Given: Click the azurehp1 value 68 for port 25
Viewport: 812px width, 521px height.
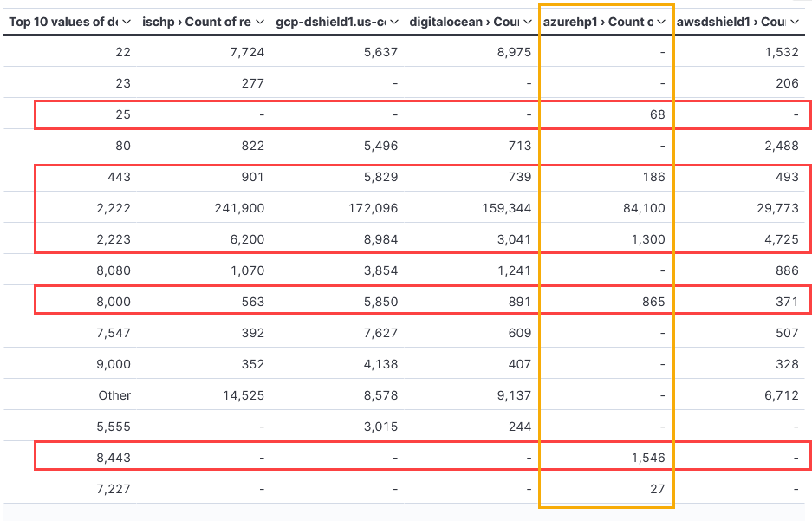Looking at the screenshot, I should (x=657, y=114).
